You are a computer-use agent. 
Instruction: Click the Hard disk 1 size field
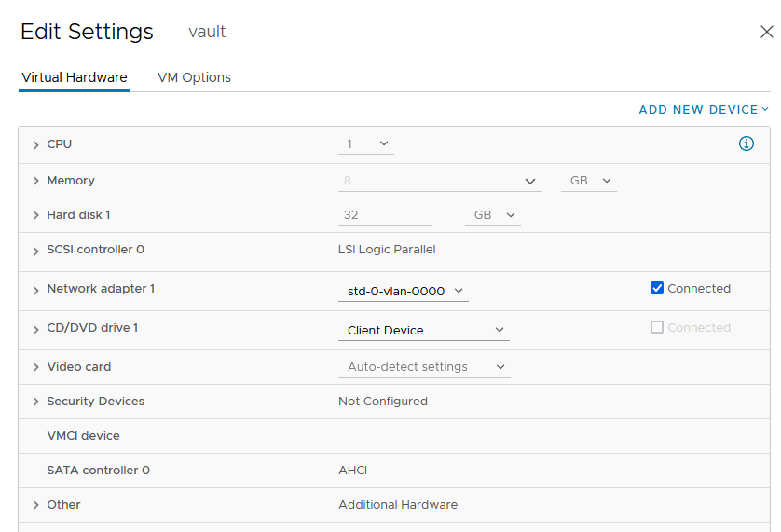point(385,215)
